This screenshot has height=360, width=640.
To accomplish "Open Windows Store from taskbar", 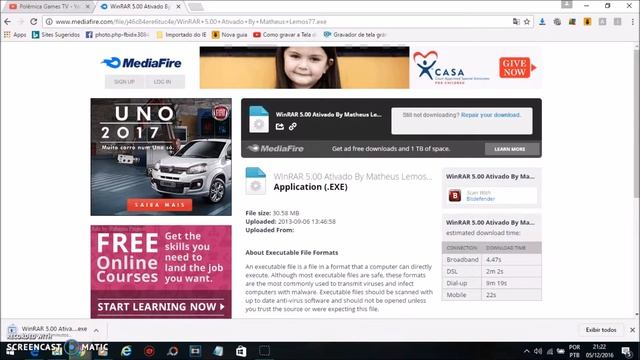I will pos(241,351).
